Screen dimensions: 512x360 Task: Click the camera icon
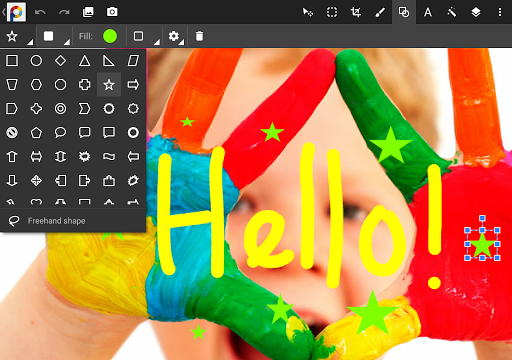point(112,12)
